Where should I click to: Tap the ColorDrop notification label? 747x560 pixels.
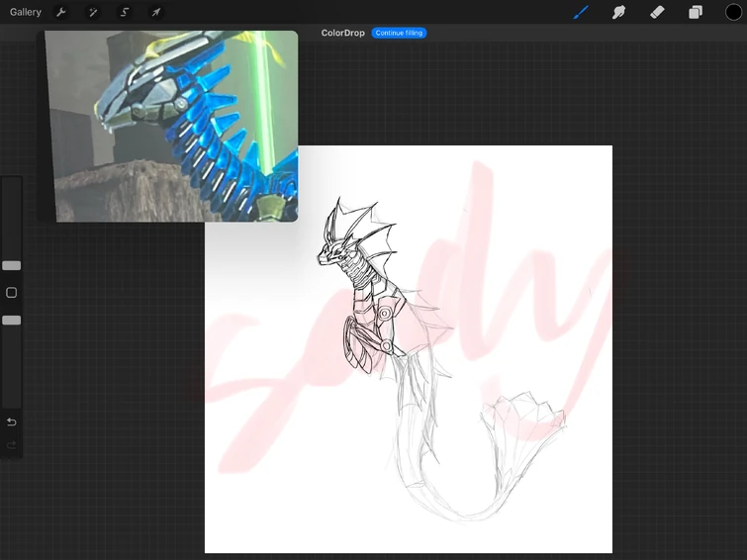[342, 33]
